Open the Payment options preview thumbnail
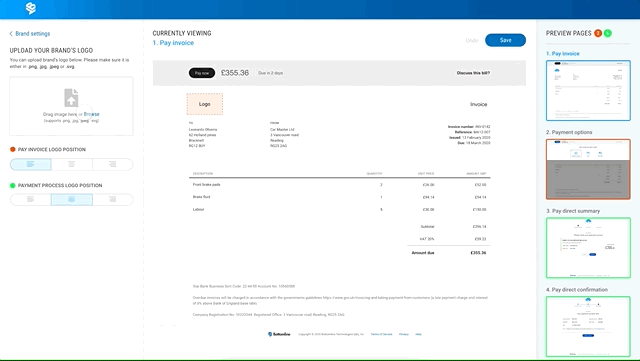 588,169
